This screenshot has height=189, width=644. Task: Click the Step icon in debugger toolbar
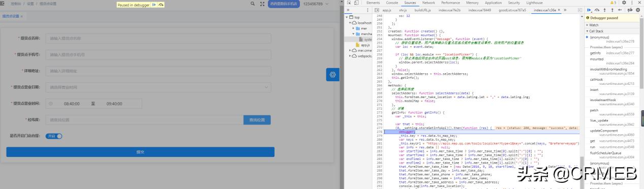620,10
